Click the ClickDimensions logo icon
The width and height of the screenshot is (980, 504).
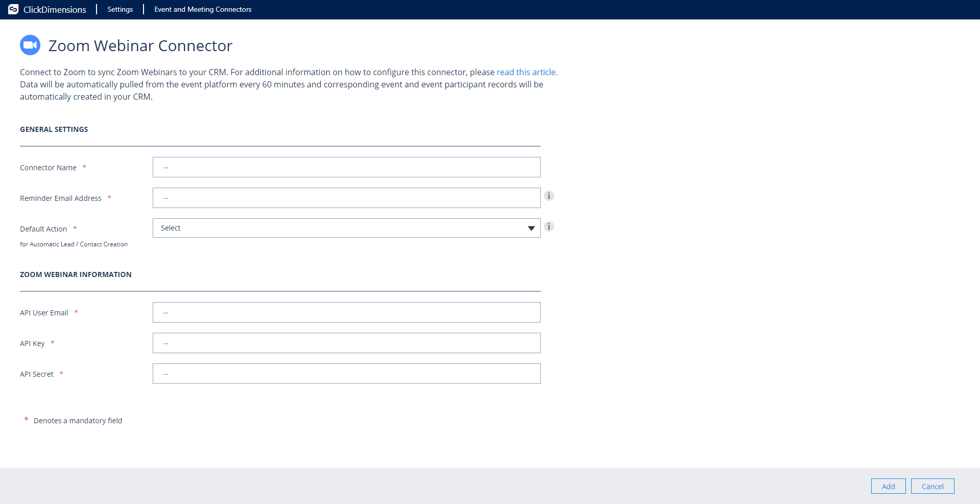point(13,9)
